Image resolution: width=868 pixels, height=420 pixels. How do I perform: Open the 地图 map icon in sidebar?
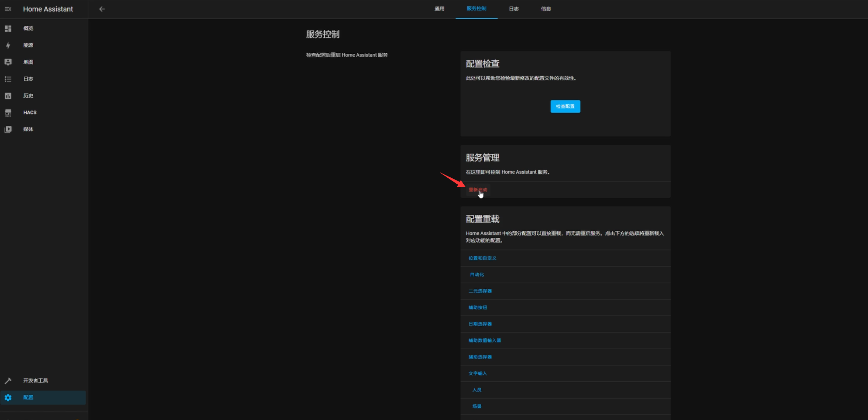(8, 62)
